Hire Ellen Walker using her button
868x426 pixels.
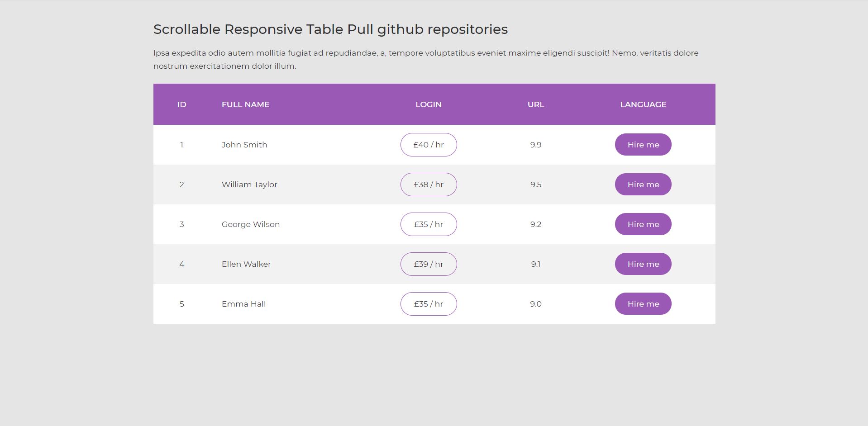click(643, 264)
